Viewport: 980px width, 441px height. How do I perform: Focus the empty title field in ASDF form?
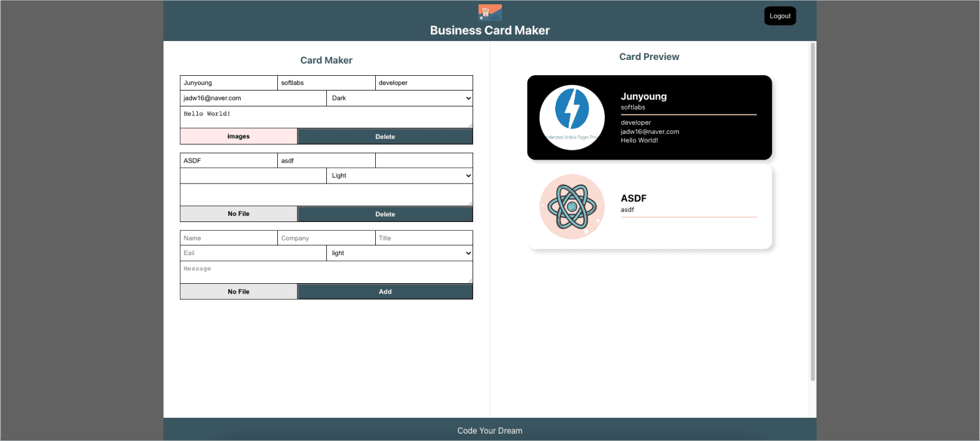tap(424, 160)
